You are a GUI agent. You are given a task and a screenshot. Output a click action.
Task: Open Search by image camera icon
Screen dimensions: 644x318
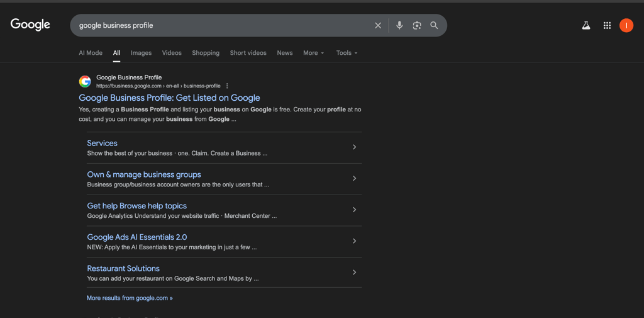click(416, 26)
